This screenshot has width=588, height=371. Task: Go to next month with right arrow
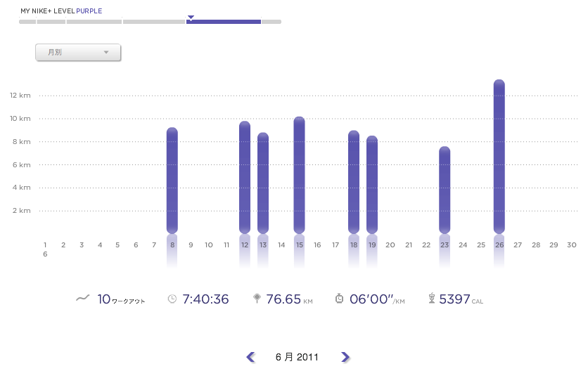(345, 358)
